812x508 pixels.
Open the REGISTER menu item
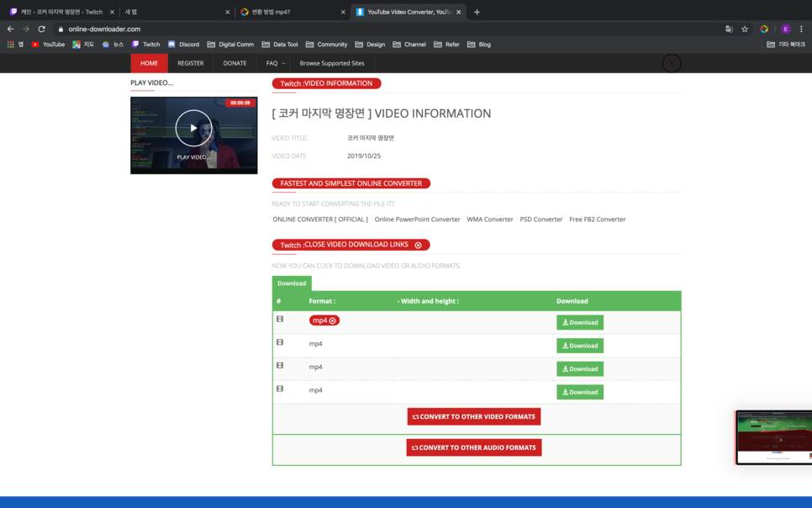pos(191,63)
